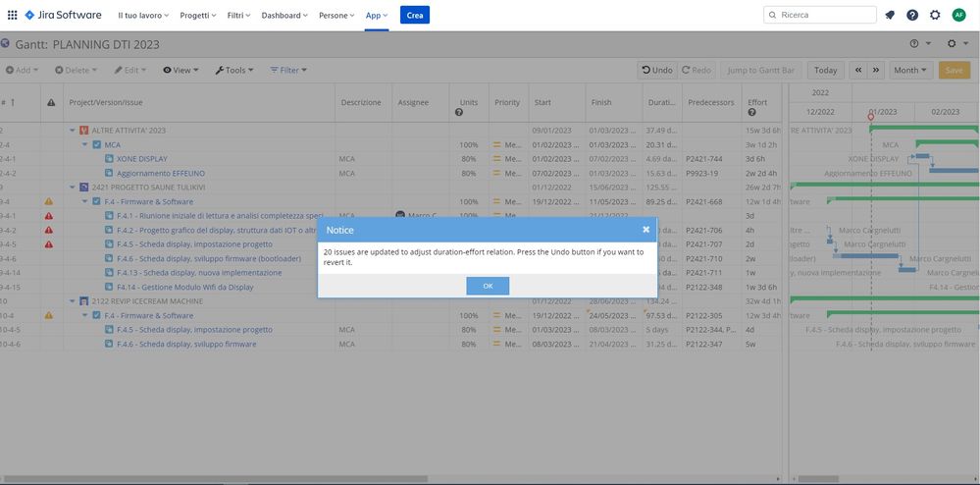Open the Jira settings gear icon
980x485 pixels.
coord(935,15)
